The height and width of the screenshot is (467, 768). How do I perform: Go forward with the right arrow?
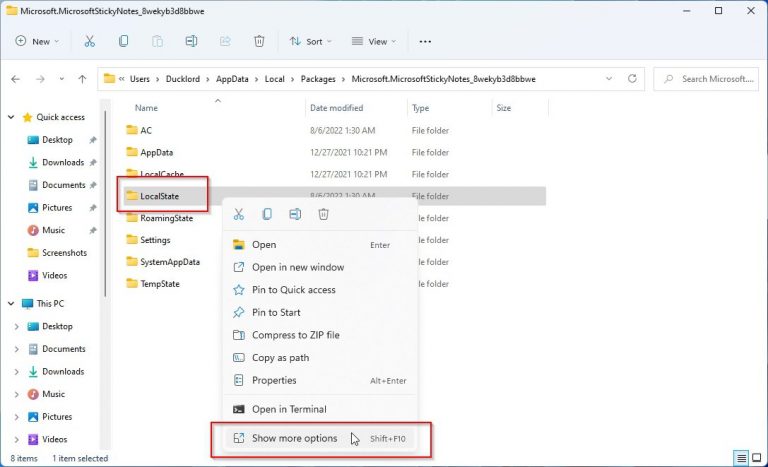click(40, 79)
